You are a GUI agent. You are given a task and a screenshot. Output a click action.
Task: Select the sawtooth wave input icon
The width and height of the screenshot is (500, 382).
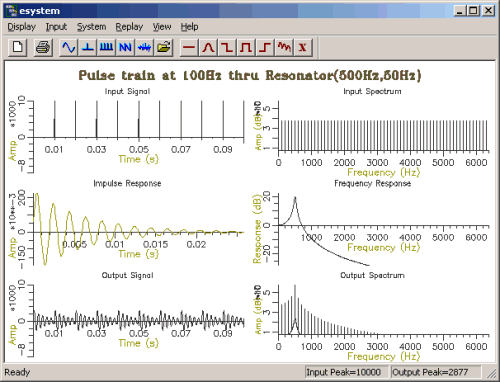point(125,47)
